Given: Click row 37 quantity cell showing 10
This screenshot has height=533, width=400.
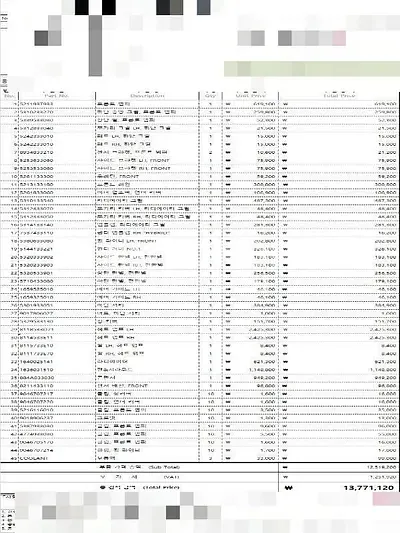Looking at the screenshot, I should [210, 394].
